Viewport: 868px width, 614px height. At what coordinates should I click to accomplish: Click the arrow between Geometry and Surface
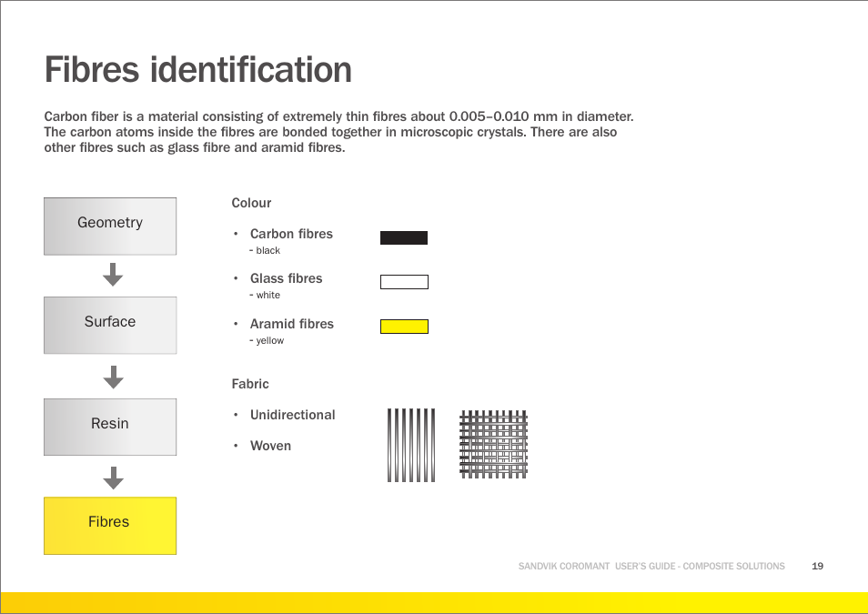tap(113, 275)
